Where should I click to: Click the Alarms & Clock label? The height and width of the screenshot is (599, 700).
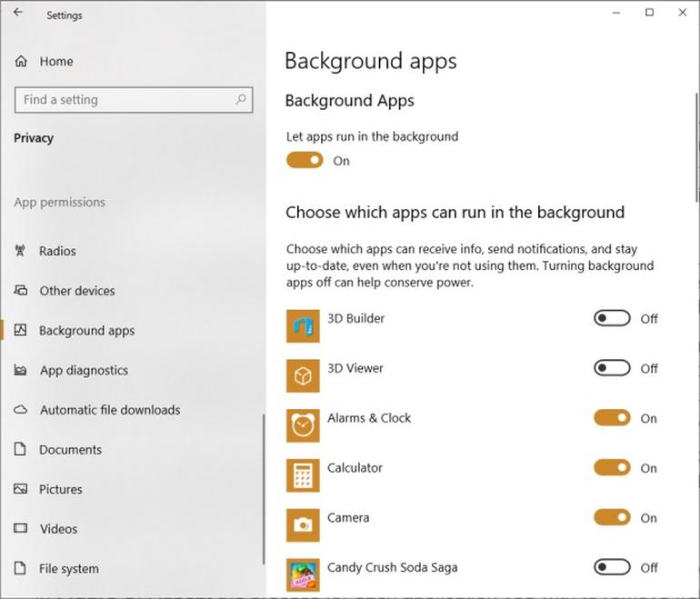tap(369, 418)
